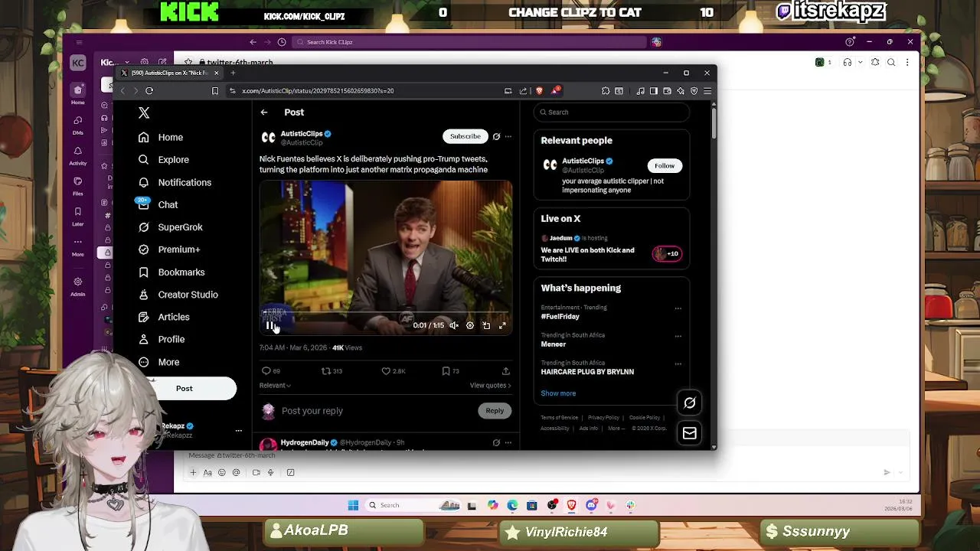
Task: Open Brave Rewards triangle icon
Action: coord(555,91)
